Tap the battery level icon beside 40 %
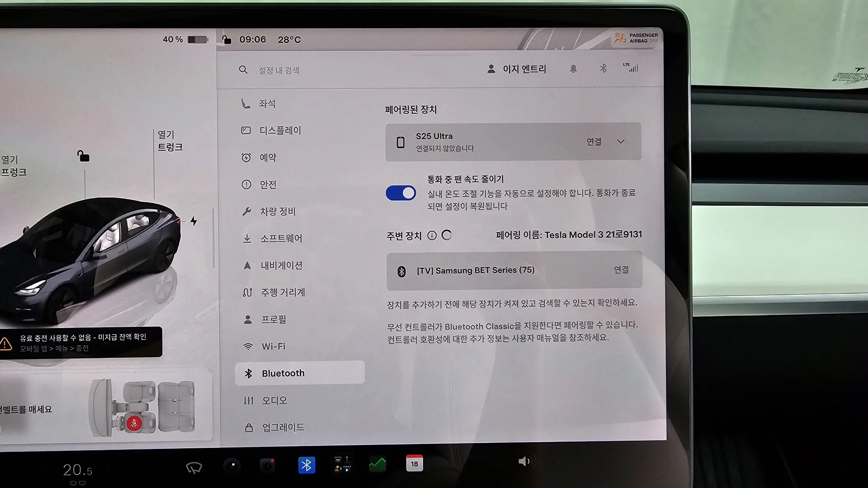Viewport: 868px width, 488px height. pos(198,39)
